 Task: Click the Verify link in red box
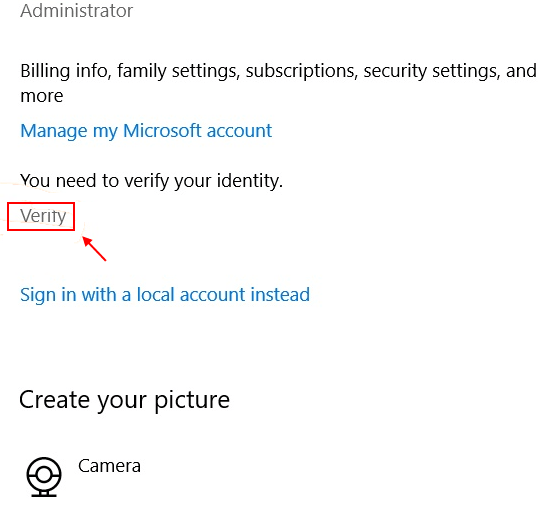43,216
